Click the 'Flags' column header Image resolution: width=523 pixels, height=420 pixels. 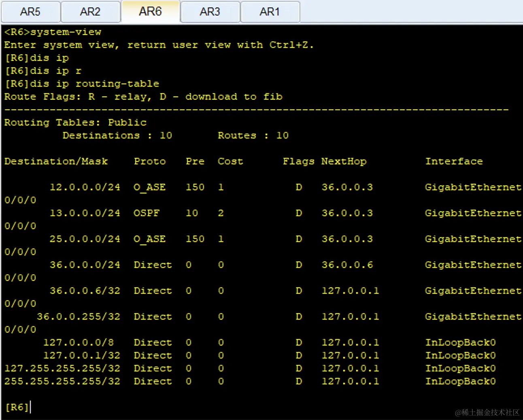click(x=299, y=161)
